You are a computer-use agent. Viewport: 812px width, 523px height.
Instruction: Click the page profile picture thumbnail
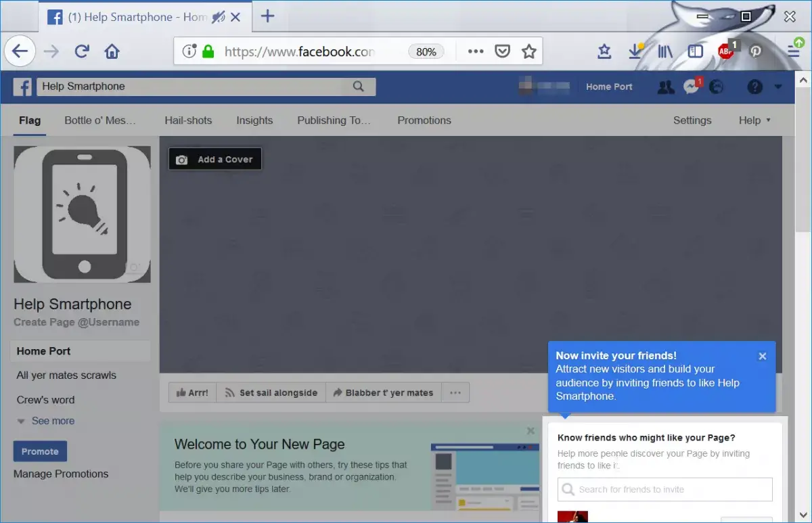pos(82,214)
